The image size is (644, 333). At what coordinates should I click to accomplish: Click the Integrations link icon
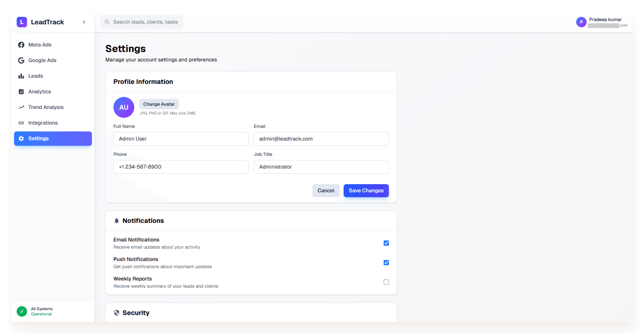21,123
